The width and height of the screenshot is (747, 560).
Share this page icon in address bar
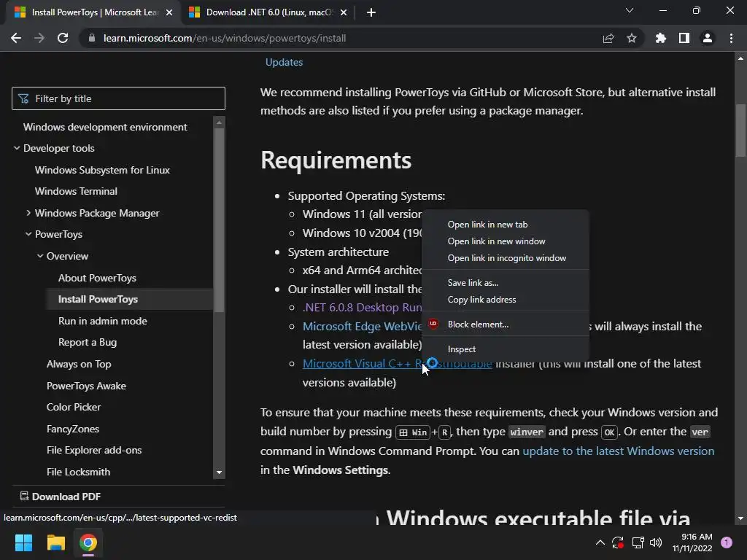point(608,38)
